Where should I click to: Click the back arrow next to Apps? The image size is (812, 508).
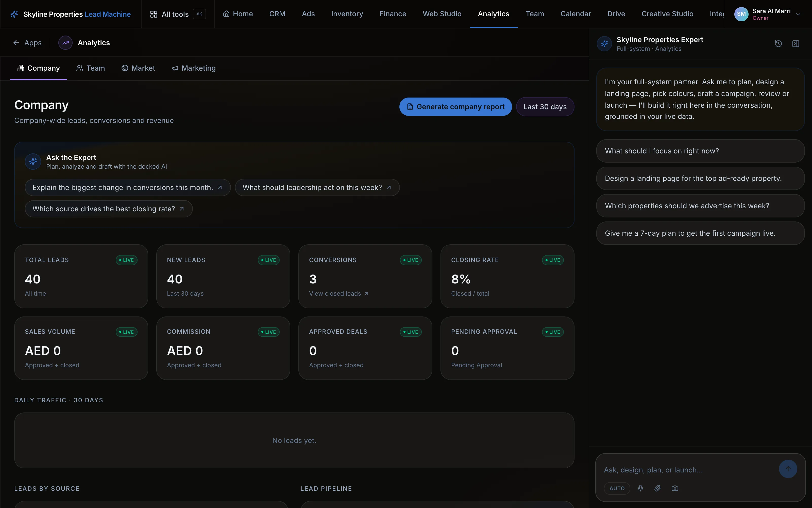point(16,43)
